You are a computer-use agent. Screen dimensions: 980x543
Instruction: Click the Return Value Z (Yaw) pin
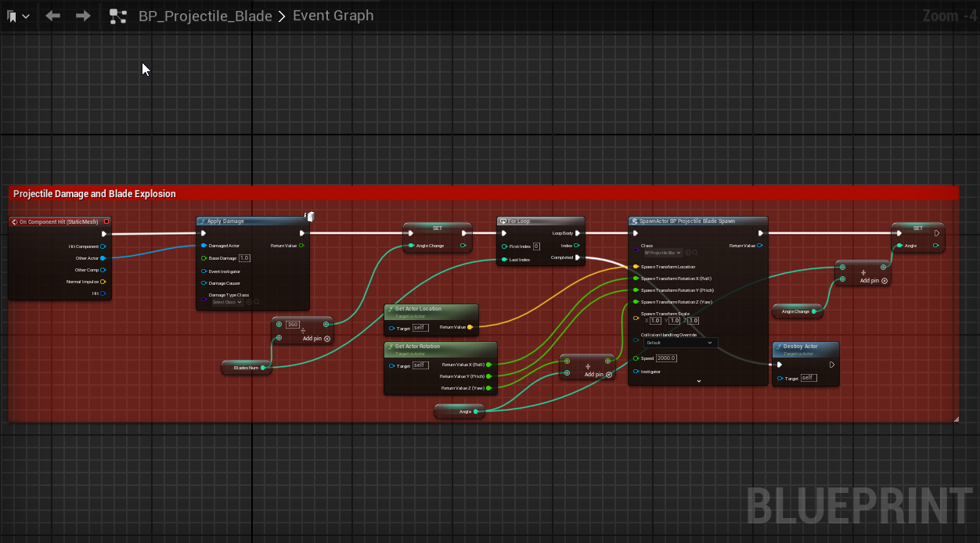(x=489, y=388)
